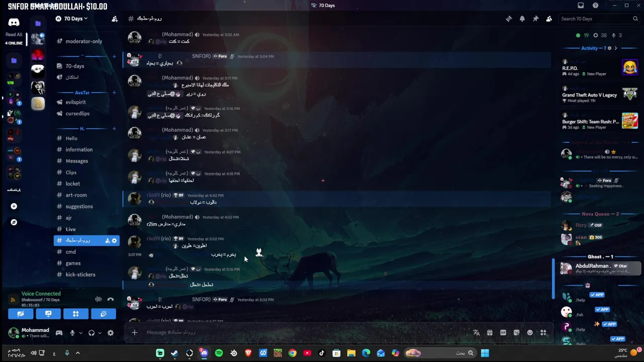Click Grand Theft Auto V Legacy activity
This screenshot has height=362, width=644.
click(x=600, y=94)
